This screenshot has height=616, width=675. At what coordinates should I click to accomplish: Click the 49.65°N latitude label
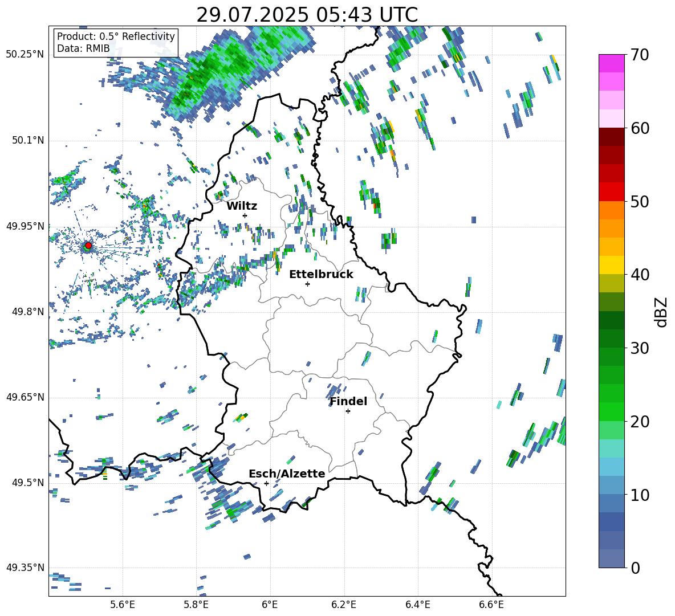25,397
